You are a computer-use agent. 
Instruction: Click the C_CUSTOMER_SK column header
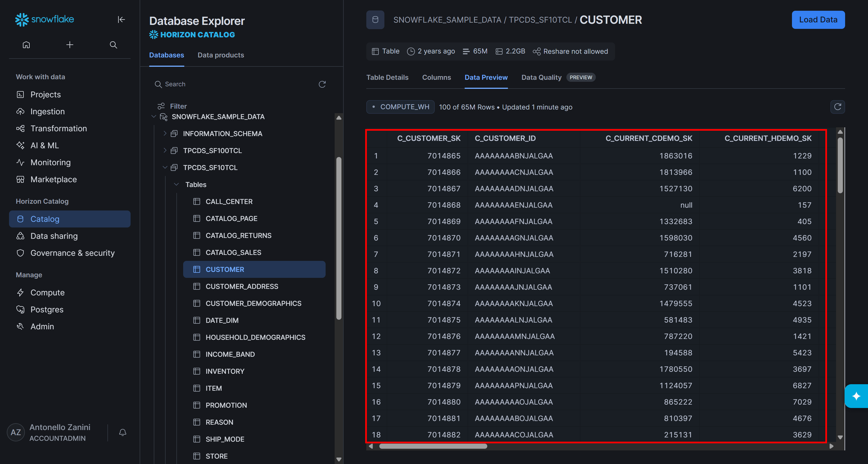(428, 138)
